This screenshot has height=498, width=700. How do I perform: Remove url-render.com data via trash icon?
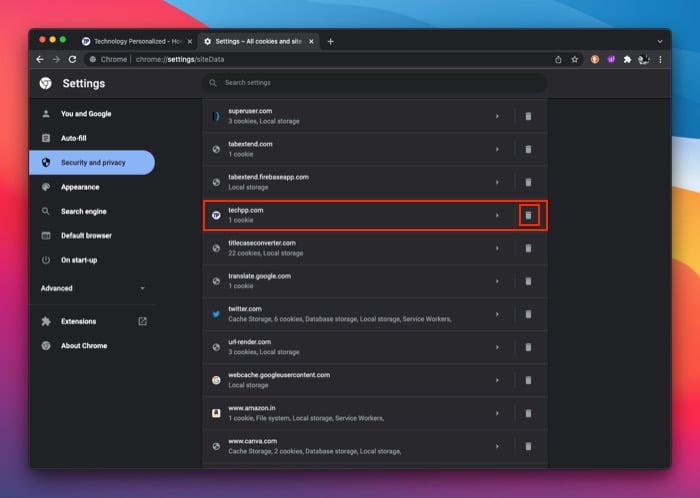point(528,348)
